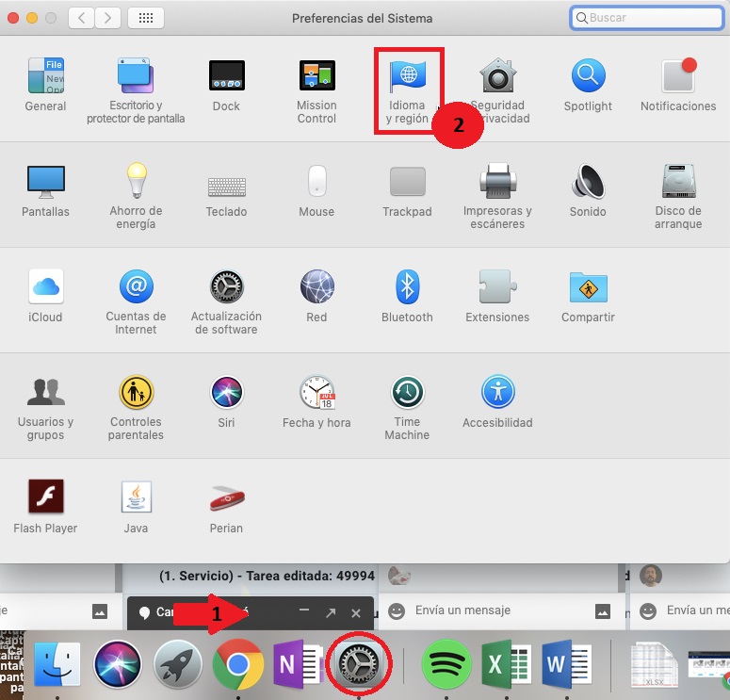Open System Preferences gear in Dock
This screenshot has height=700, width=730.
coord(358,664)
